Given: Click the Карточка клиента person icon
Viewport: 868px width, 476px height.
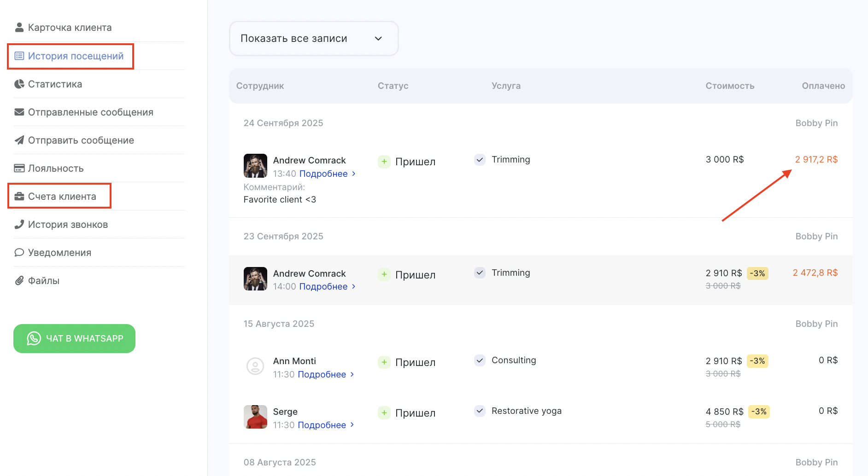Looking at the screenshot, I should coord(19,28).
